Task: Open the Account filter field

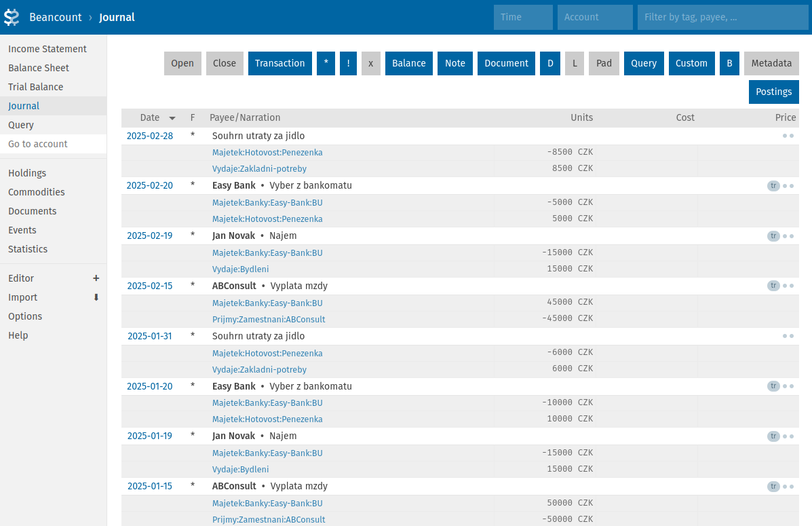Action: click(x=594, y=17)
